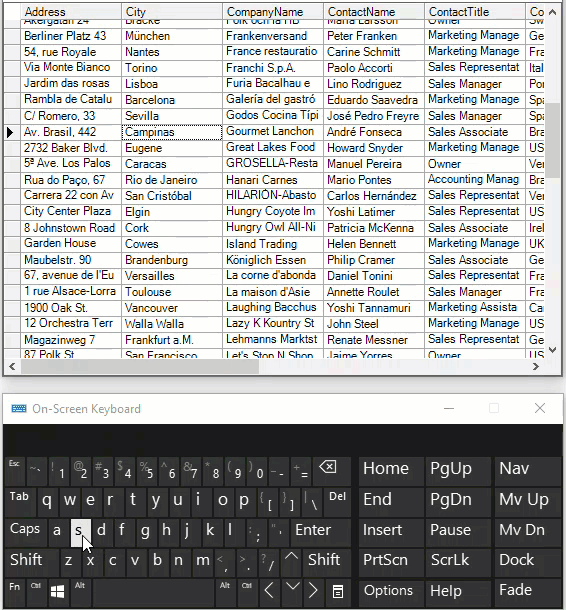Click the PgDn key

coord(457,502)
